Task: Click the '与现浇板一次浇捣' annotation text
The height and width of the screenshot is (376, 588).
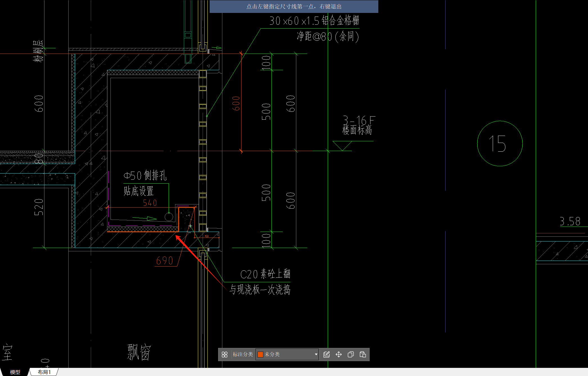Action: pos(260,290)
